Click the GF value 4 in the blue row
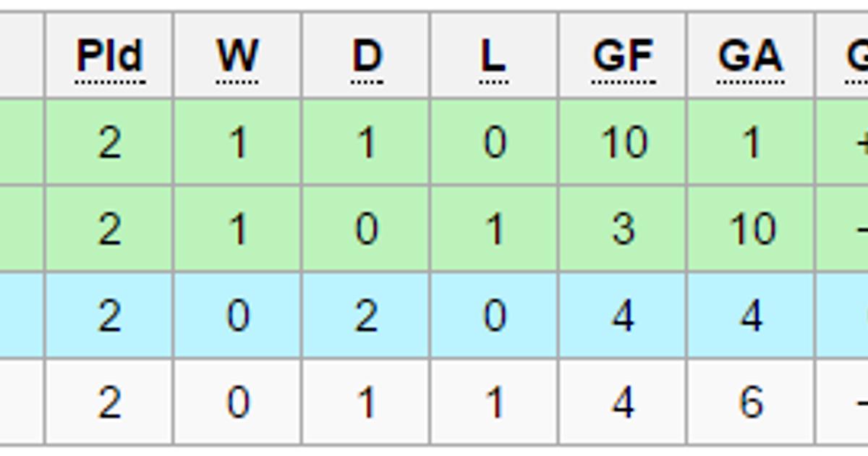The image size is (868, 456). point(623,316)
